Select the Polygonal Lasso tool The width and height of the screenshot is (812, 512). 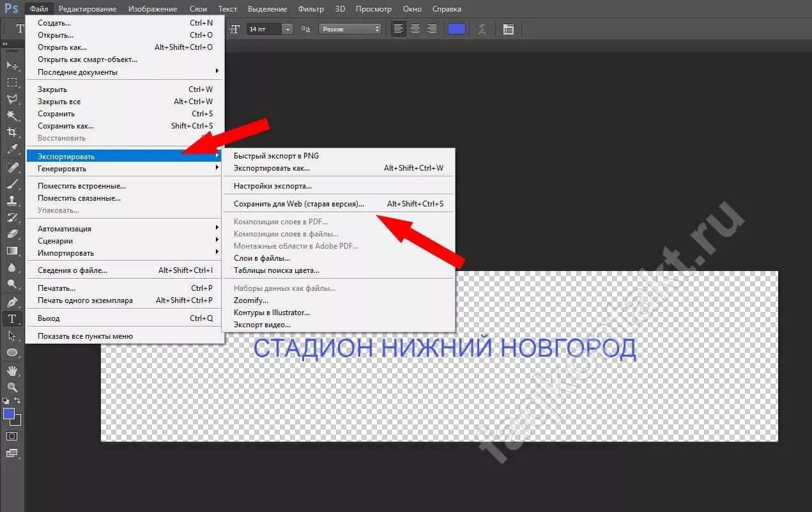pos(12,98)
